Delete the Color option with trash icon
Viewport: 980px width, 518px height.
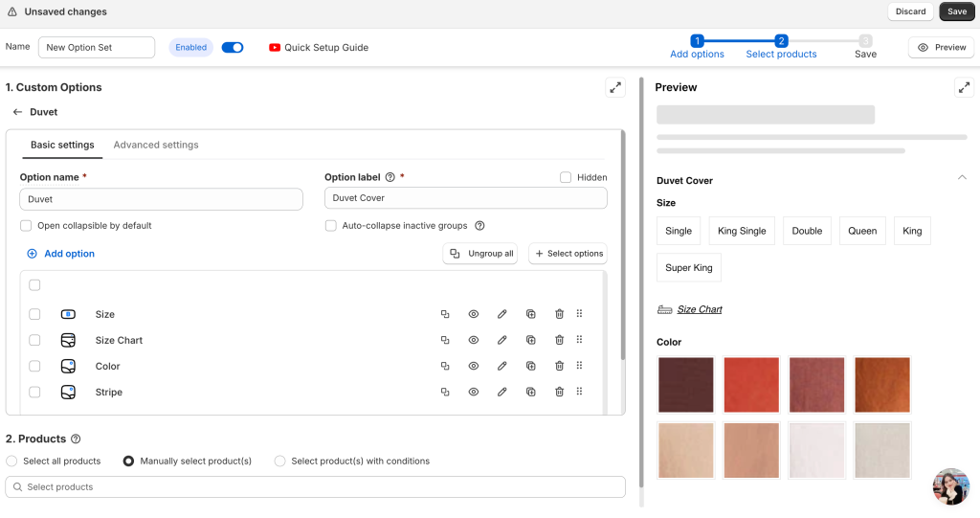[559, 366]
